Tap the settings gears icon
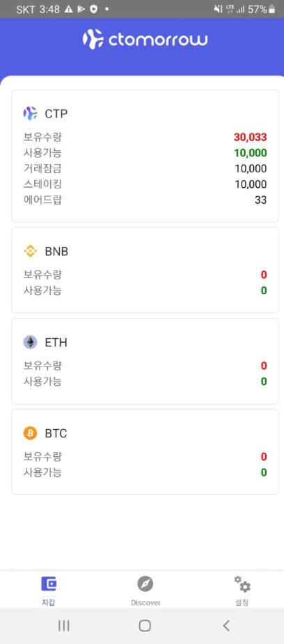The height and width of the screenshot is (644, 284). [x=242, y=584]
